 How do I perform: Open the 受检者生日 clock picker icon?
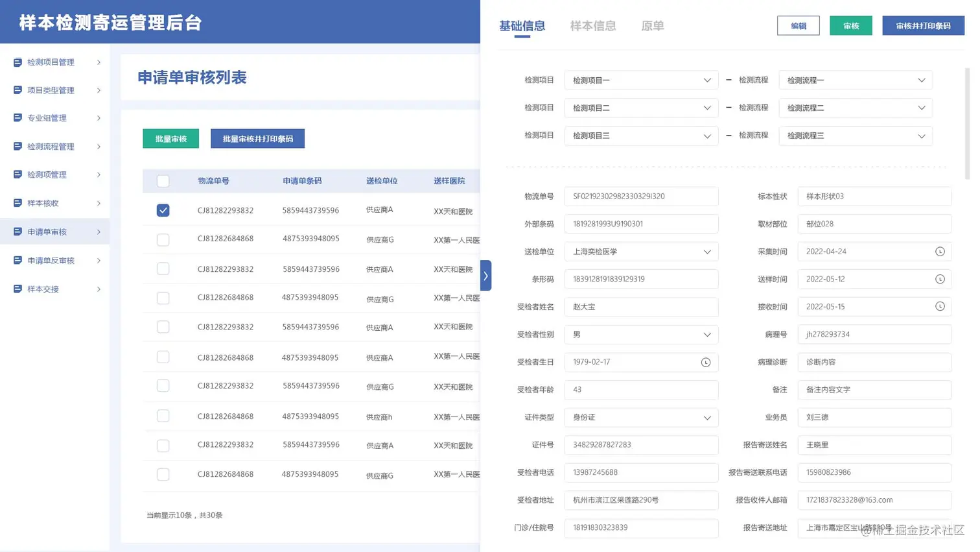coord(706,362)
